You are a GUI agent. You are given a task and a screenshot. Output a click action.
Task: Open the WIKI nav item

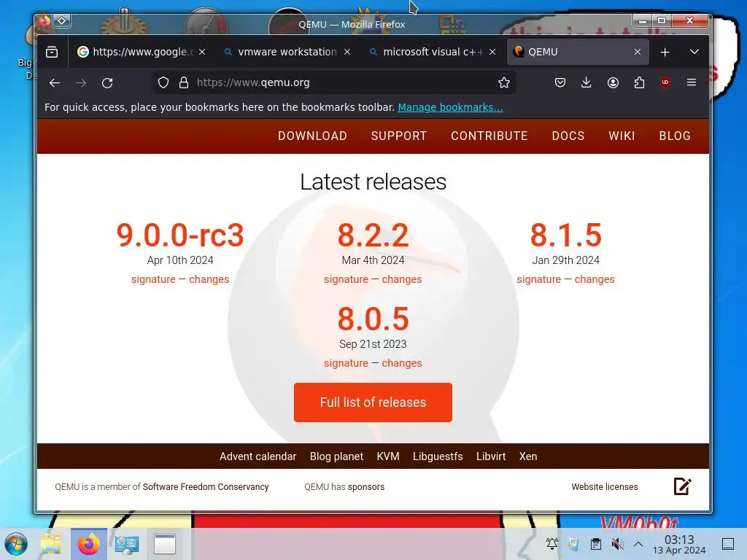pos(622,136)
